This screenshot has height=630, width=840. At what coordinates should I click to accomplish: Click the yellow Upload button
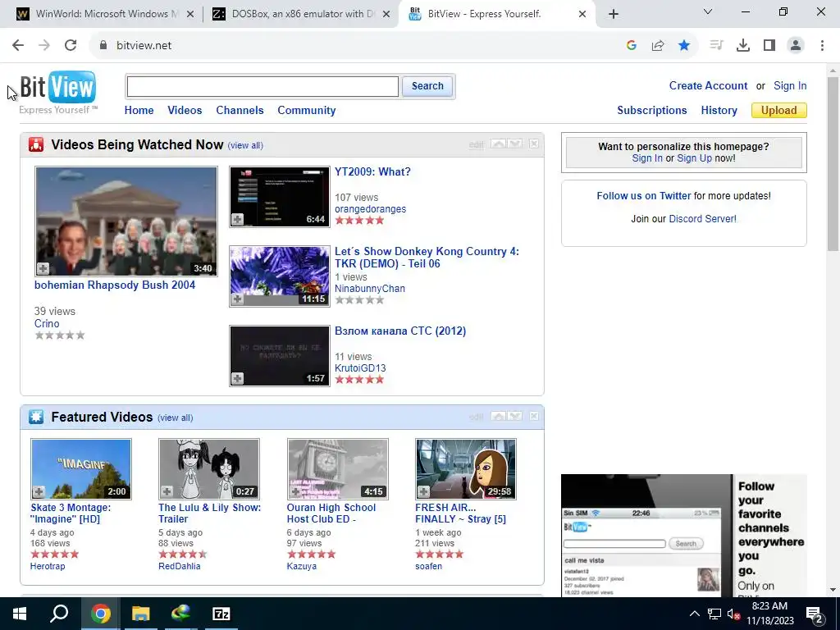click(779, 111)
